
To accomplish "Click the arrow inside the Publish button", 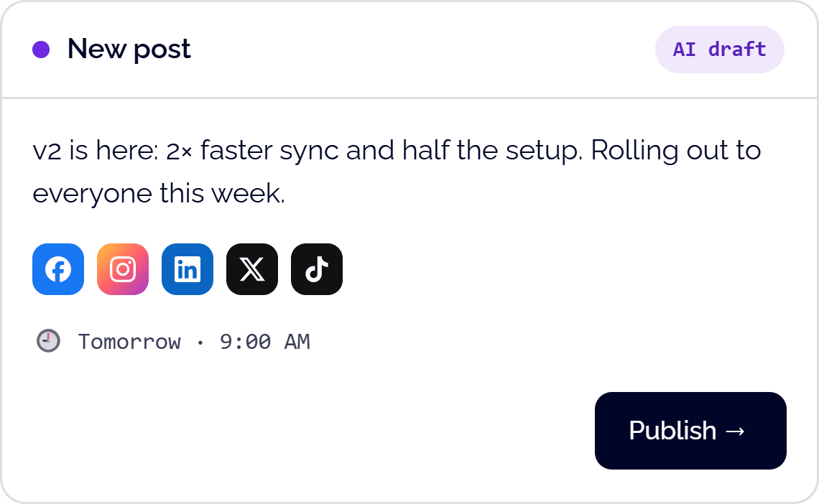I will pyautogui.click(x=735, y=431).
